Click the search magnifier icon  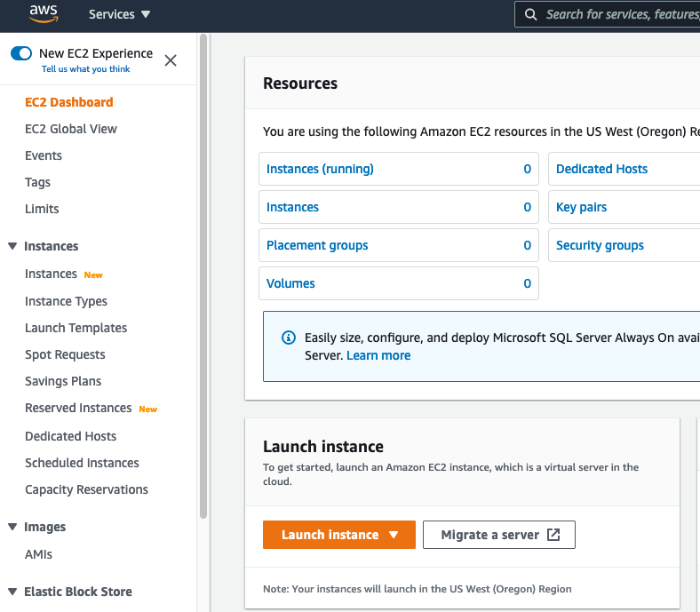click(530, 14)
